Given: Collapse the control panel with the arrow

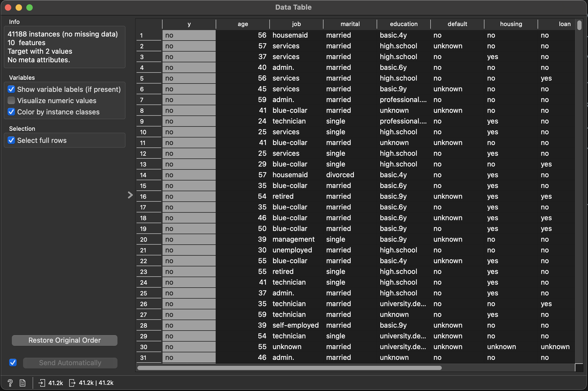Looking at the screenshot, I should pyautogui.click(x=130, y=195).
